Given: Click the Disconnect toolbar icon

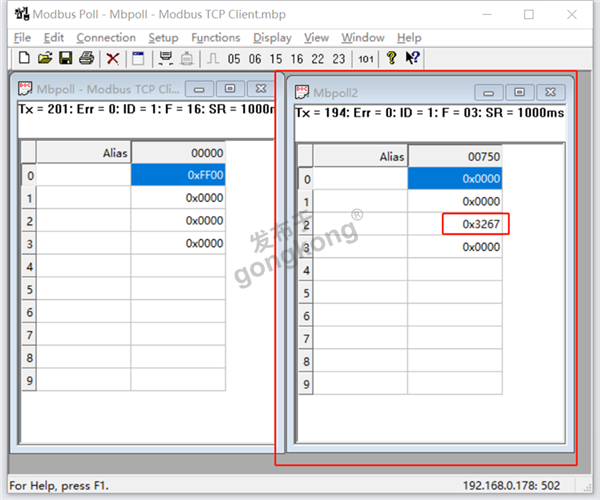Looking at the screenshot, I should [x=187, y=59].
